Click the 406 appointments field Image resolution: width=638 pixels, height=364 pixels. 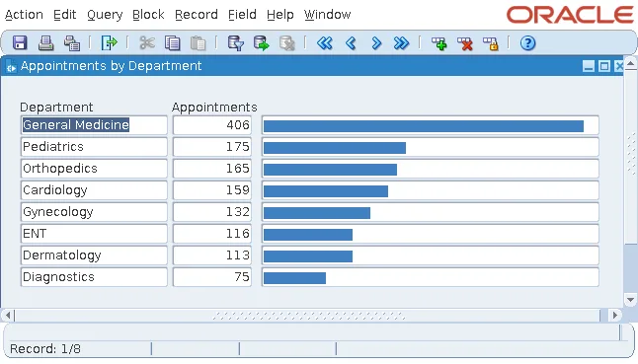(212, 124)
